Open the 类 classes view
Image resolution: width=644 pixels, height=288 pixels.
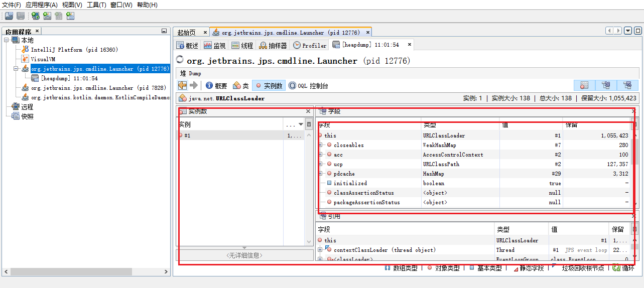pos(241,86)
